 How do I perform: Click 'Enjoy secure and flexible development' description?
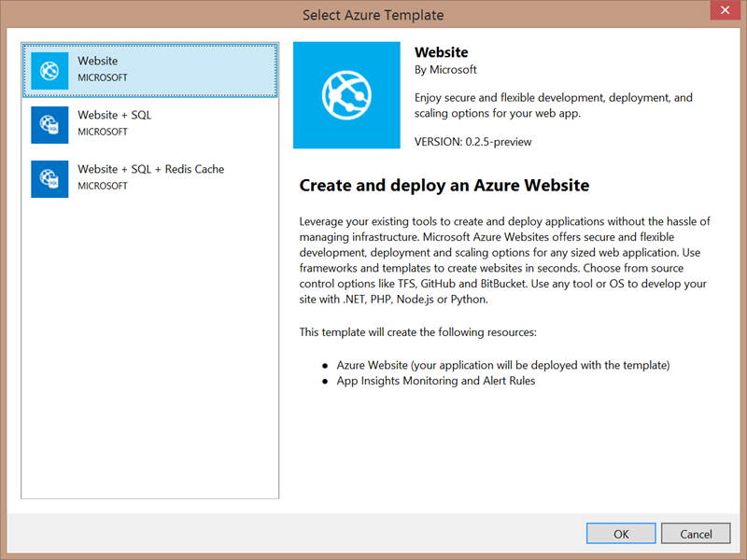tap(553, 105)
